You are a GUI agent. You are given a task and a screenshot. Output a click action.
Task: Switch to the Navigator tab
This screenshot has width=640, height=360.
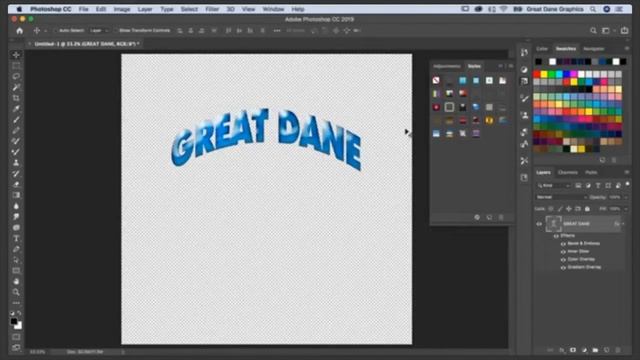point(594,49)
